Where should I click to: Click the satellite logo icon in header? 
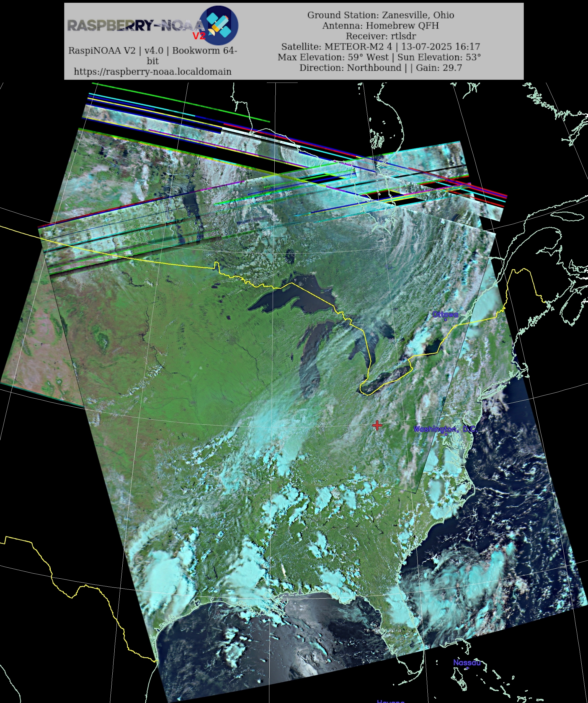click(x=219, y=25)
